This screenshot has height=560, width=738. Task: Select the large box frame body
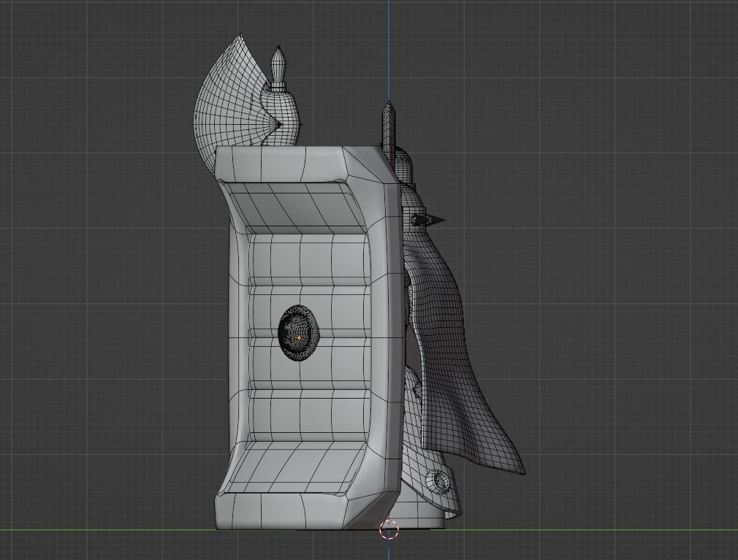click(x=308, y=337)
